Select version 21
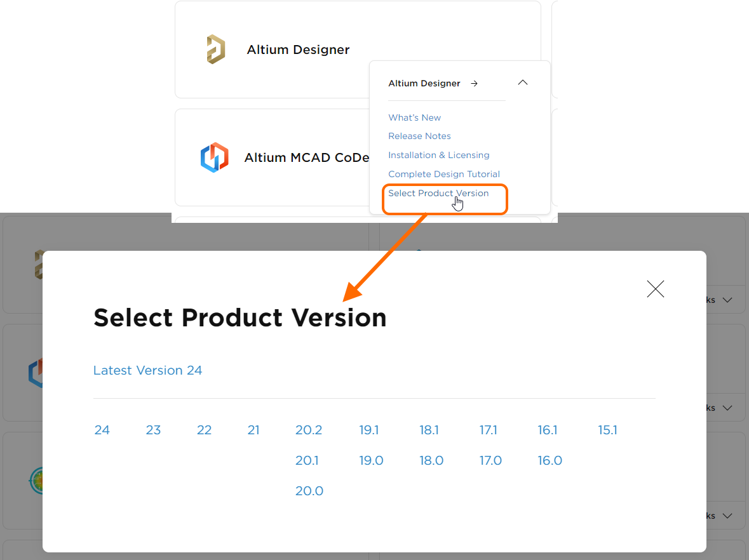The height and width of the screenshot is (560, 749). click(x=253, y=430)
